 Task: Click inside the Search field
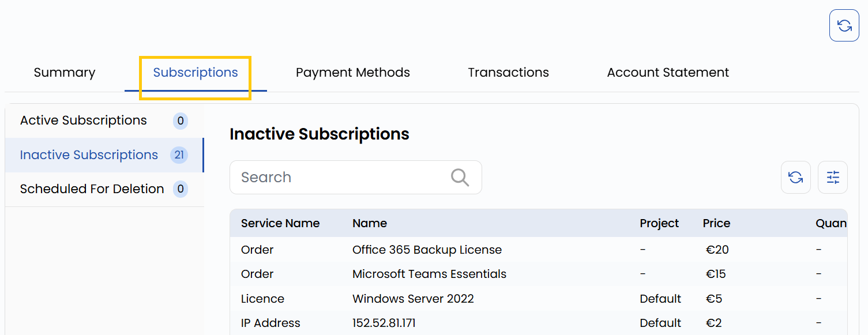click(323, 177)
